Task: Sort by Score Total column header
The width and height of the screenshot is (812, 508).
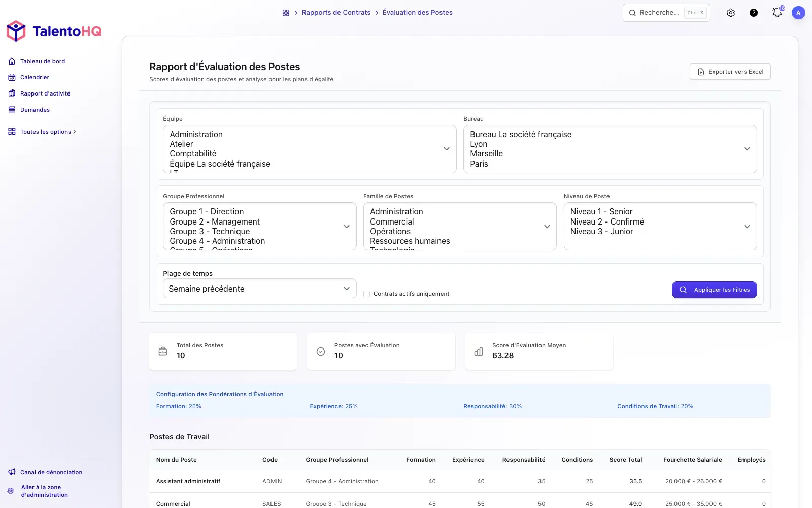Action: pos(625,460)
